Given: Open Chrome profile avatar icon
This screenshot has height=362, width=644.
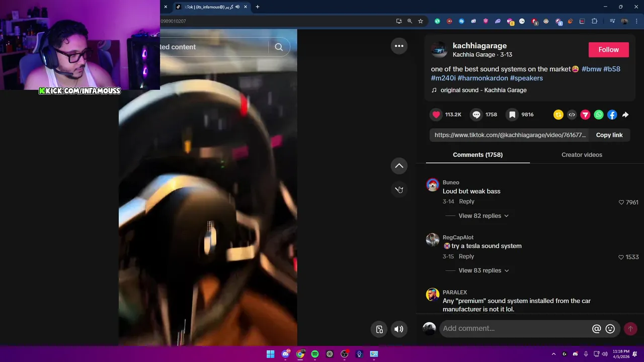Looking at the screenshot, I should (x=624, y=21).
